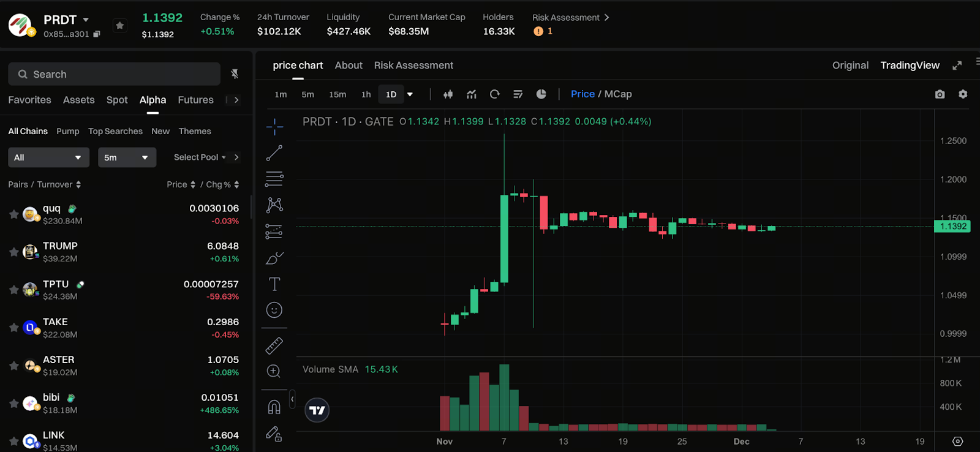Expand more chart intervals next to 1D
This screenshot has height=452, width=980.
[x=410, y=94]
